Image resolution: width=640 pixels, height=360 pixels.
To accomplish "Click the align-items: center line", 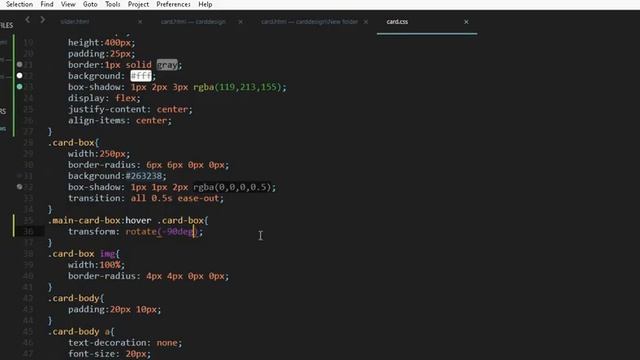I will [120, 121].
